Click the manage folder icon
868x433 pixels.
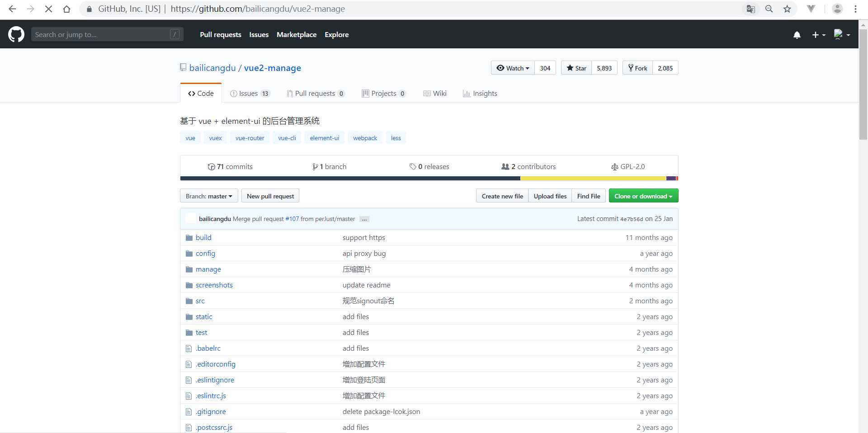click(x=189, y=269)
